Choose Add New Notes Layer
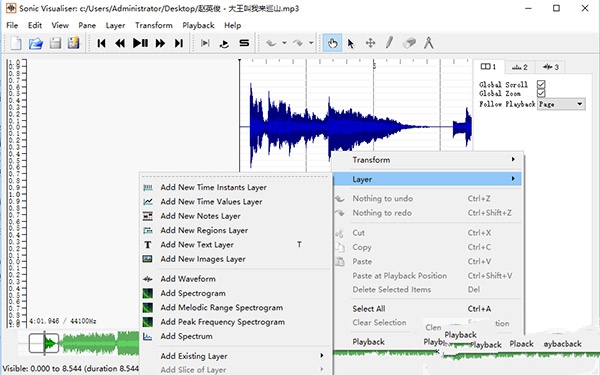Screen dimensions: 600x375 pos(235,216)
